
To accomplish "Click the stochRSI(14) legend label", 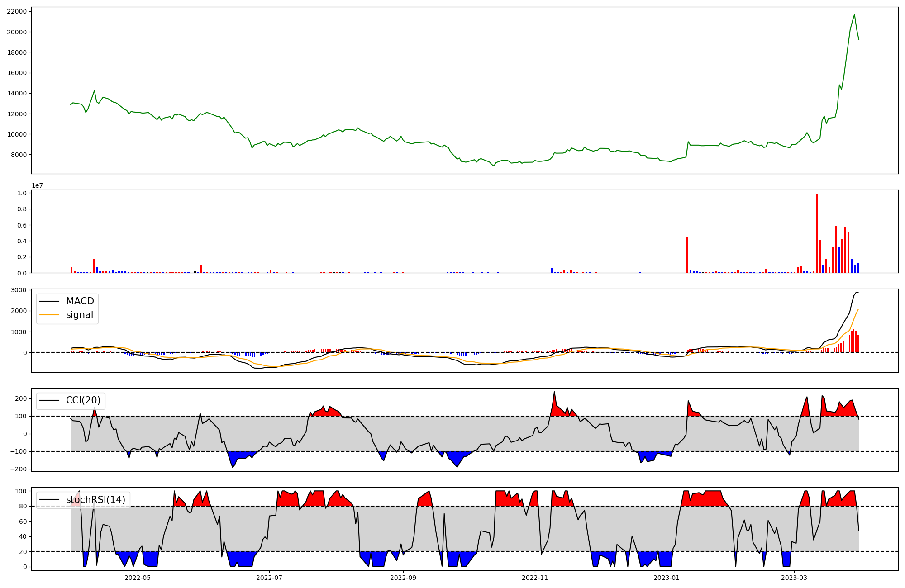I will pos(95,500).
